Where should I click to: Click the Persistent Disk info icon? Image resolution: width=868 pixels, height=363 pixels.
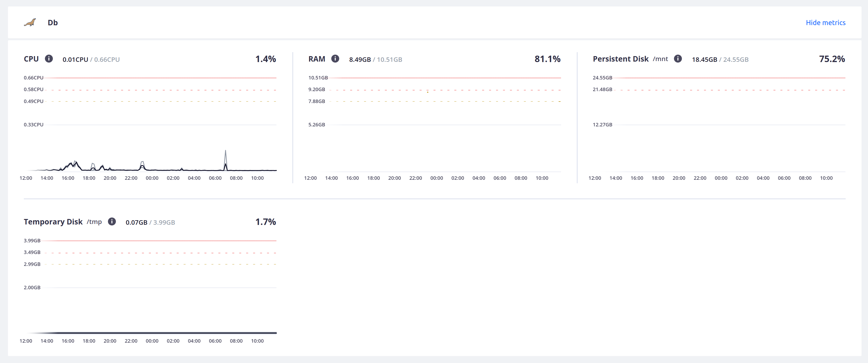[x=678, y=59]
